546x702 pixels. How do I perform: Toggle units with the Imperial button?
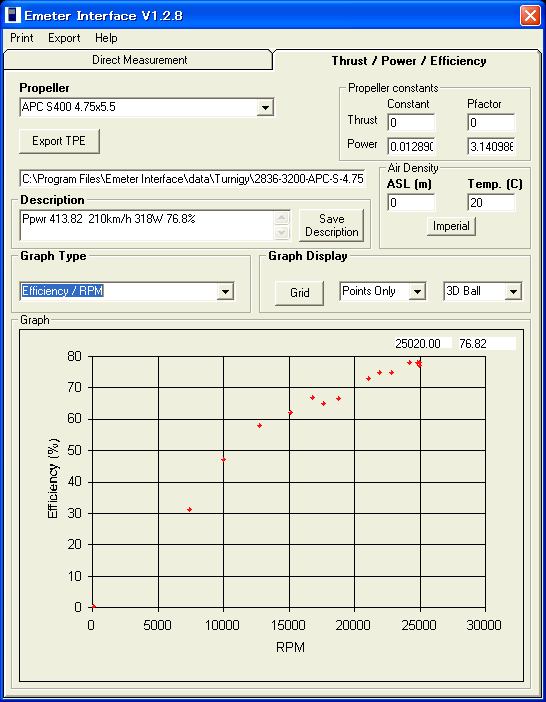451,226
